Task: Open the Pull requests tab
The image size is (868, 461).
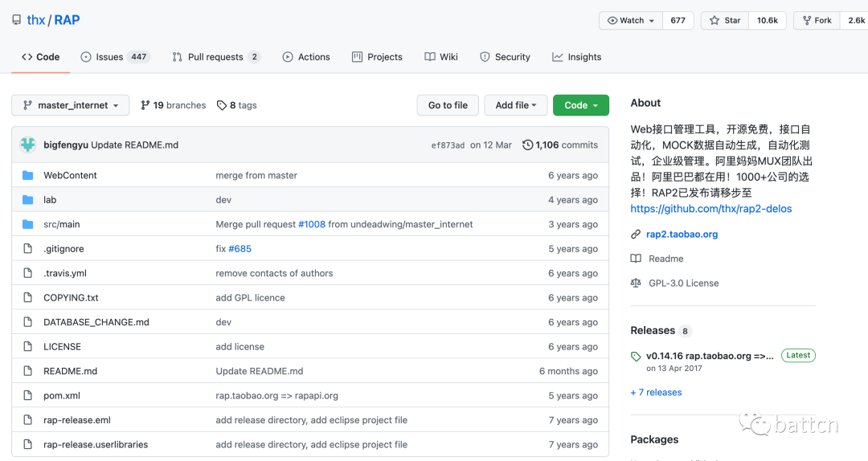Action: click(215, 57)
